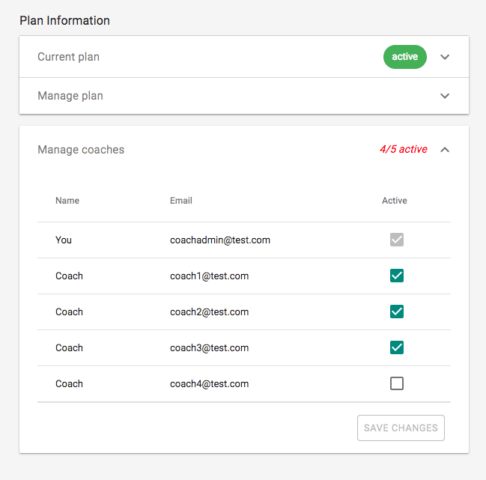Uncheck Active for coach3@test.com
This screenshot has width=486, height=480.
point(397,348)
